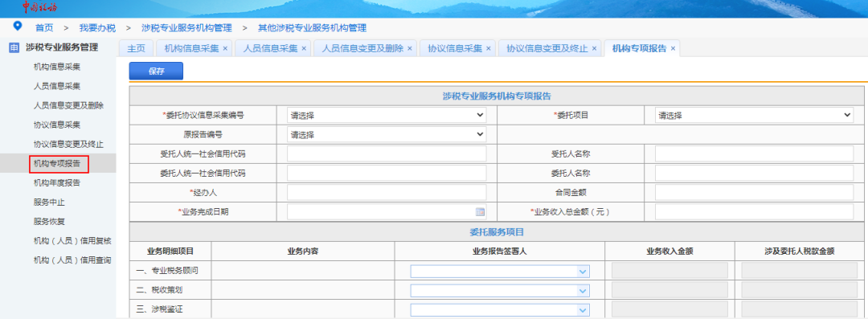
Task: Close the 机构信息采集 tab
Action: coord(225,49)
